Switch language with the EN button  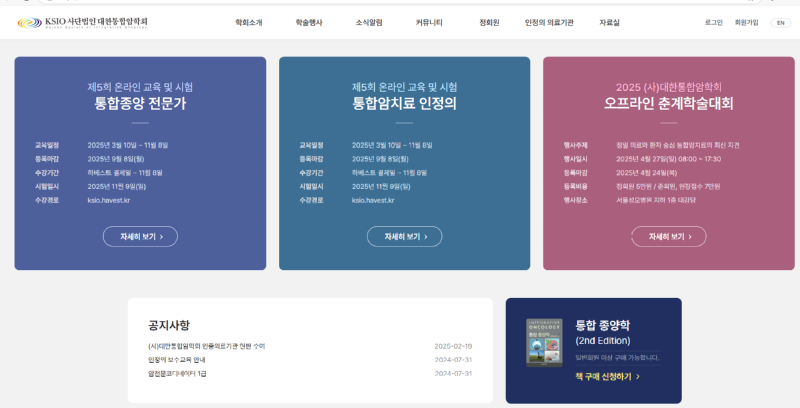[x=781, y=23]
